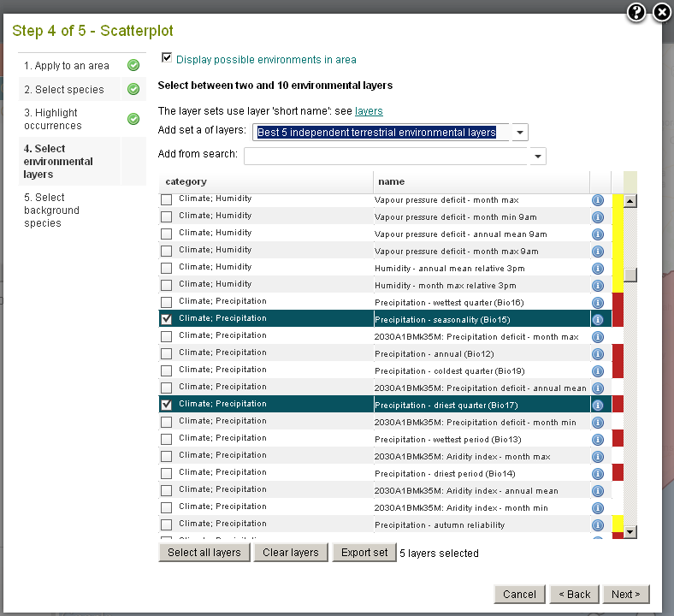Viewport: 674px width, 616px height.
Task: Open the help question mark icon
Action: pos(636,13)
